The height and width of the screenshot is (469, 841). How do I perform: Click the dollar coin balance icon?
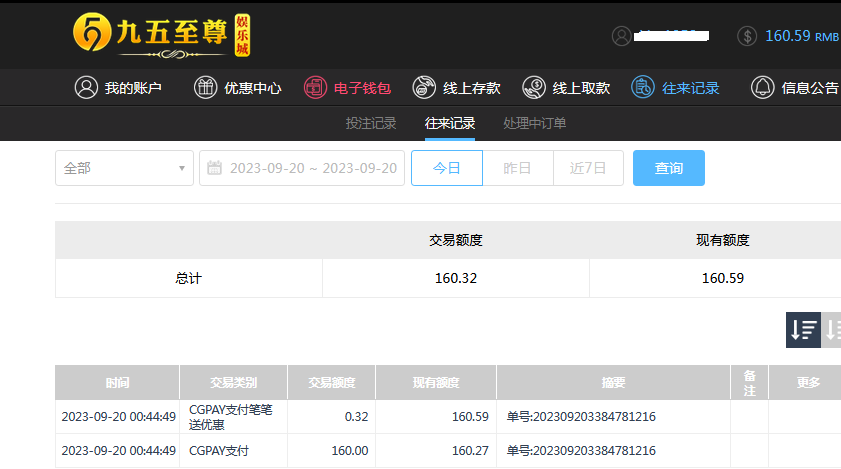pos(747,36)
